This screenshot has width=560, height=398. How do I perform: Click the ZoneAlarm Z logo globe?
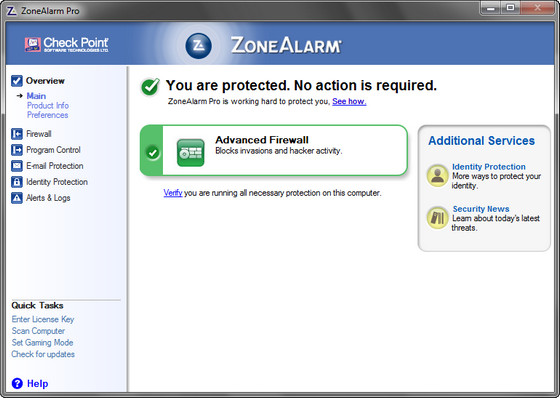coord(198,46)
